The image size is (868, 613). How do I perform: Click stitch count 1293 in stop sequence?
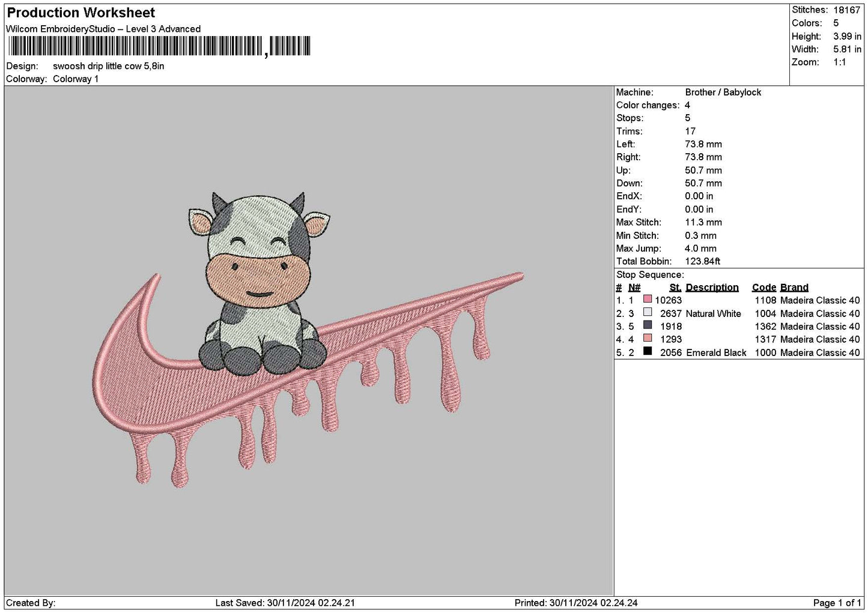[x=671, y=340]
